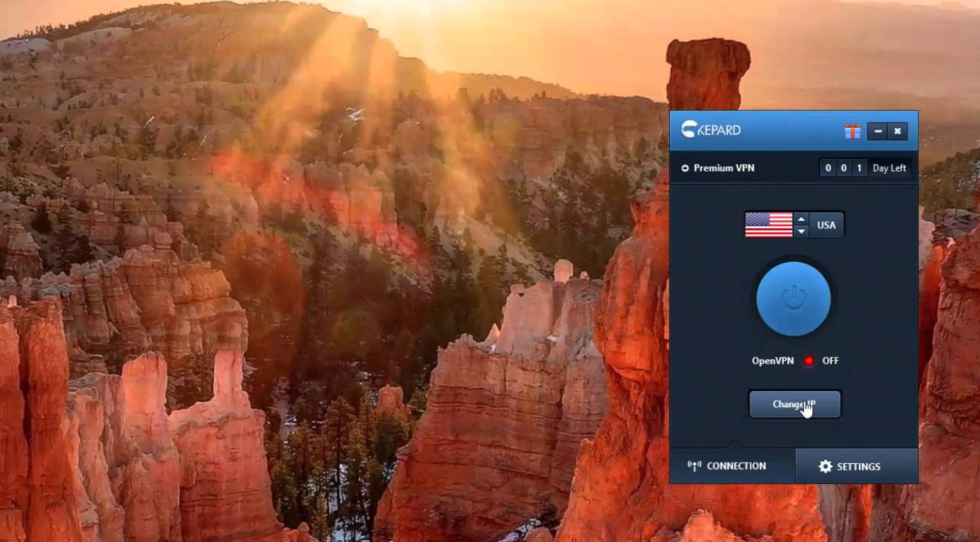Select the USA flag server
980x542 pixels.
click(x=769, y=225)
